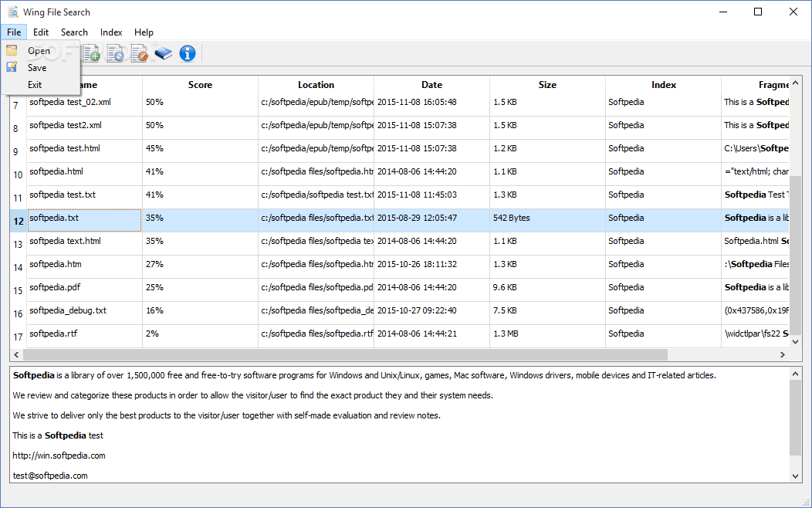Screen dimensions: 812x508
Task: Click results horizontal scrollbar left arrow
Action: pos(16,354)
